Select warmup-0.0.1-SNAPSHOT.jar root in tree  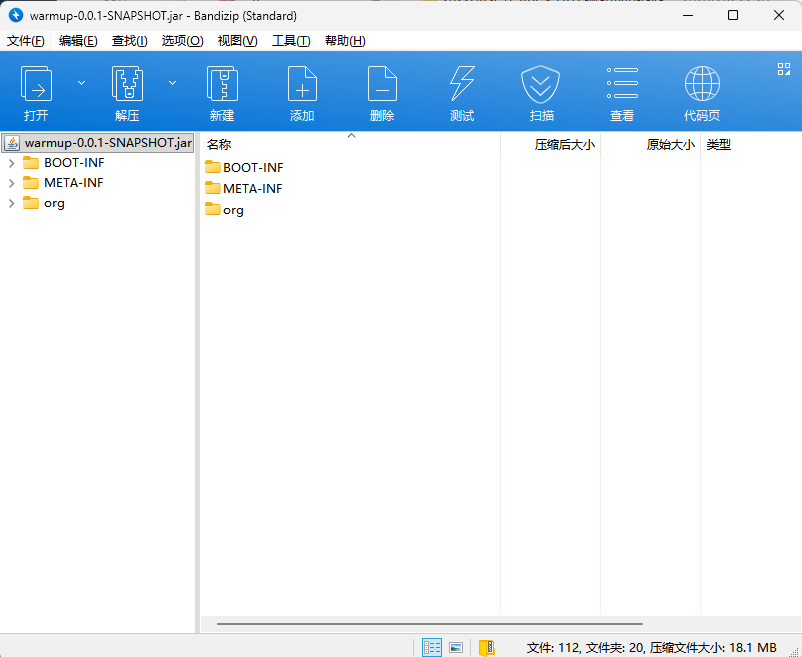tap(98, 143)
